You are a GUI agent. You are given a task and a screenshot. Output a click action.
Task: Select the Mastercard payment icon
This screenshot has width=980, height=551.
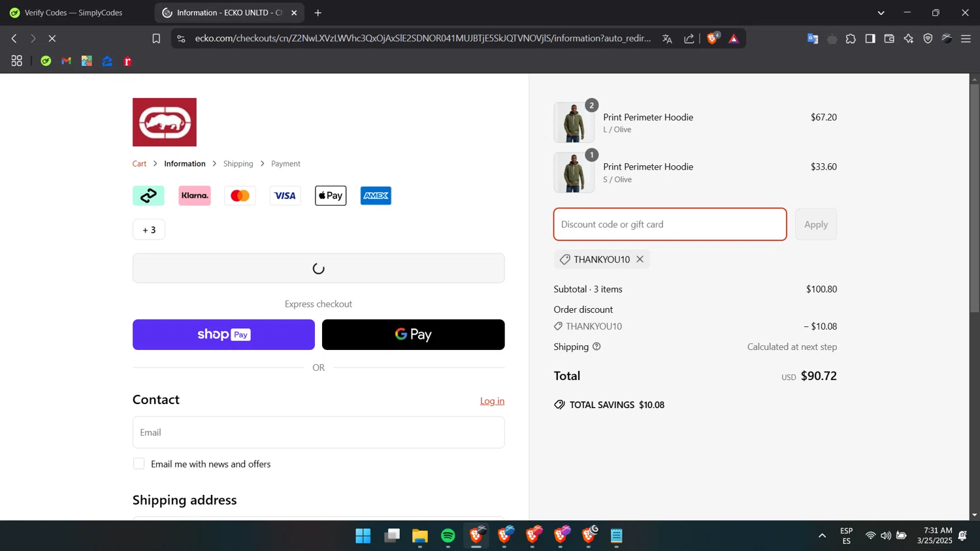click(240, 195)
